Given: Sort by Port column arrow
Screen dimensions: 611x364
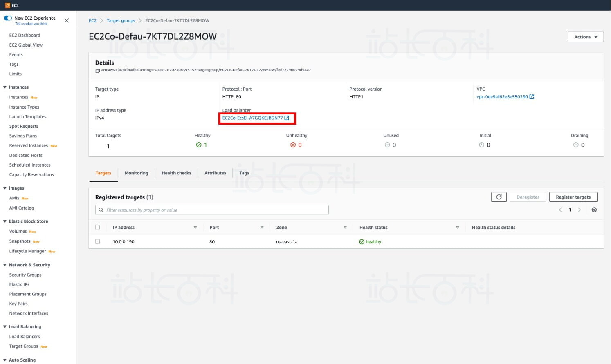Looking at the screenshot, I should point(262,228).
